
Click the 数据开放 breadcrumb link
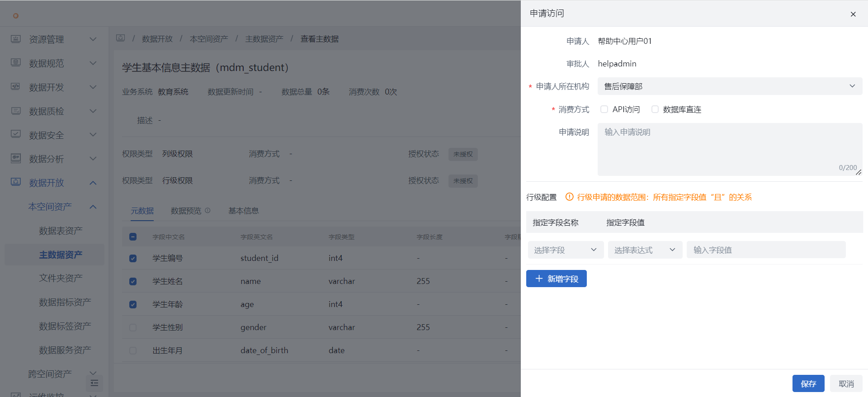point(157,39)
